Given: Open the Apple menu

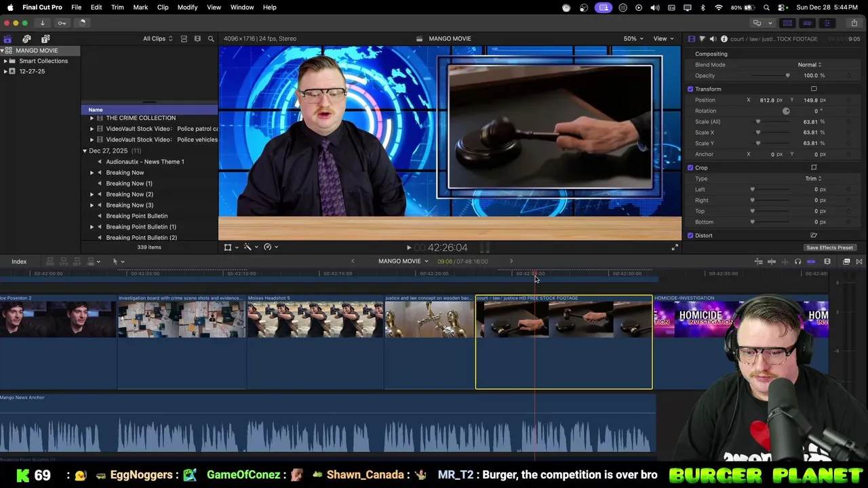Looking at the screenshot, I should [x=10, y=7].
